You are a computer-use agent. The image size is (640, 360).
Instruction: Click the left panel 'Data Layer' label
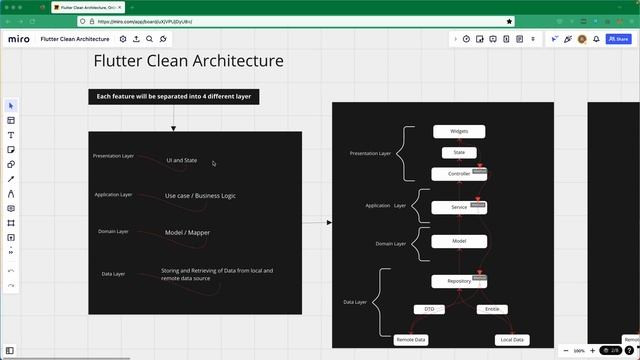point(113,274)
